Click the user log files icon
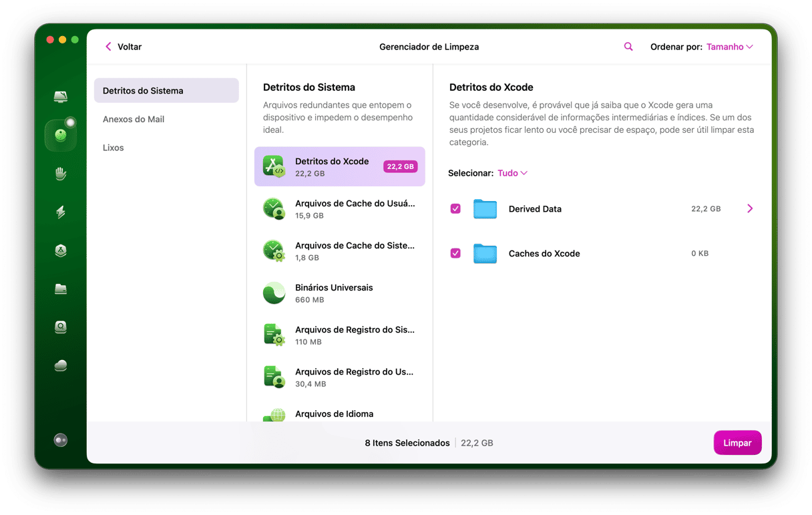 pyautogui.click(x=274, y=377)
